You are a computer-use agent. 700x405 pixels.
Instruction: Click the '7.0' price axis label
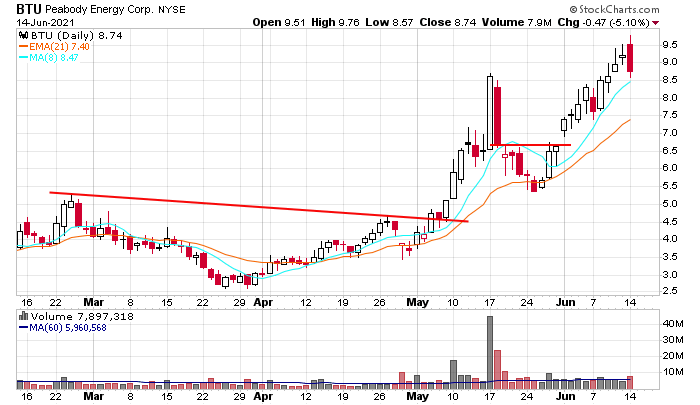[x=670, y=133]
